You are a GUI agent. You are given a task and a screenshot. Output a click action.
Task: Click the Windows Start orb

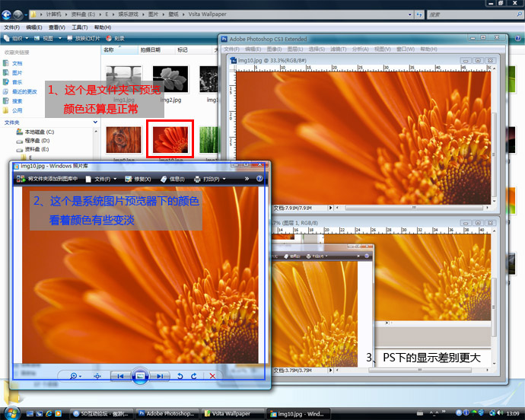[12, 413]
